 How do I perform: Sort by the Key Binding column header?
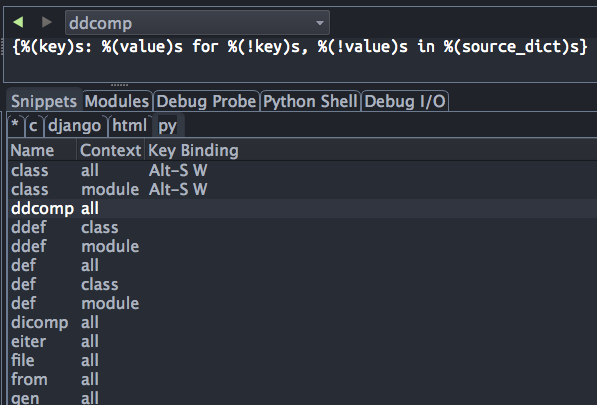(x=193, y=150)
